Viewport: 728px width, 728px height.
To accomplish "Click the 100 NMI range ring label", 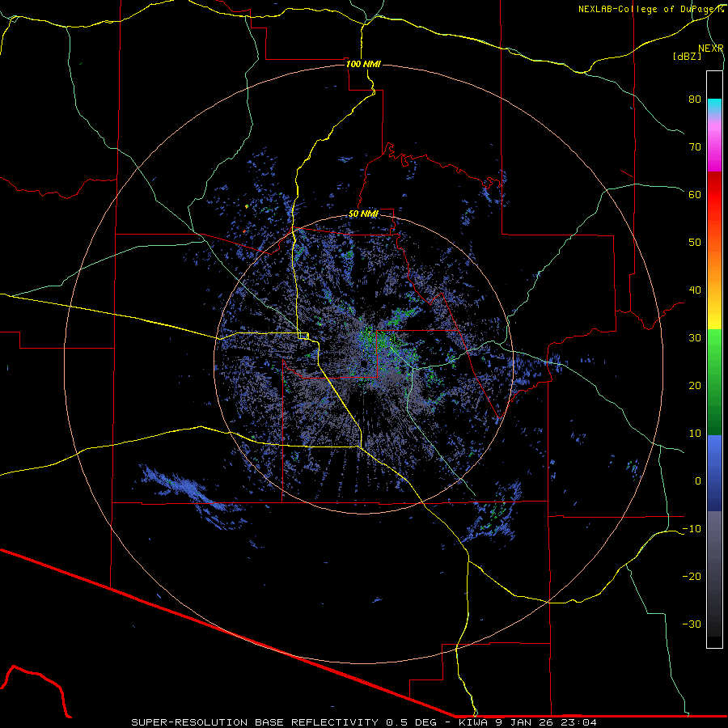I will coord(363,64).
